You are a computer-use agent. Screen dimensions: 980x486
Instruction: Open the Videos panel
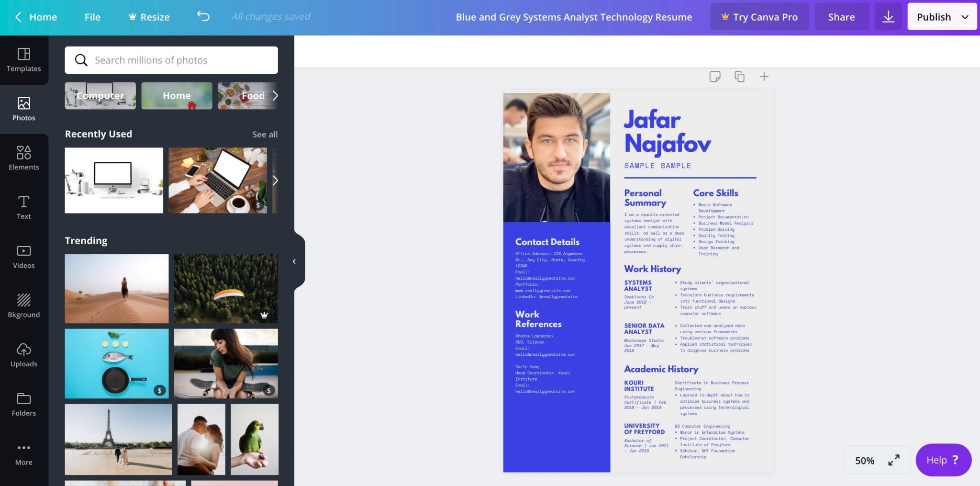[23, 257]
